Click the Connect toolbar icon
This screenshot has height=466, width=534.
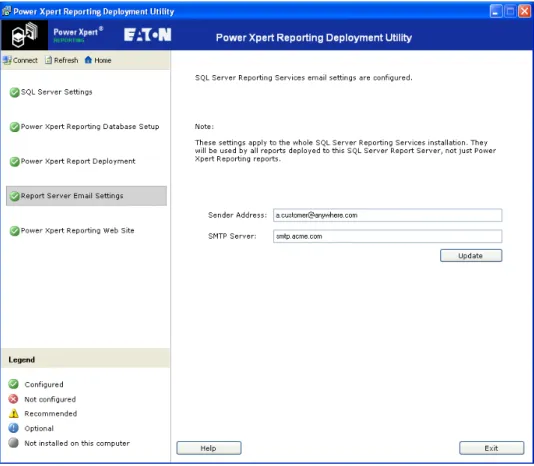point(7,60)
